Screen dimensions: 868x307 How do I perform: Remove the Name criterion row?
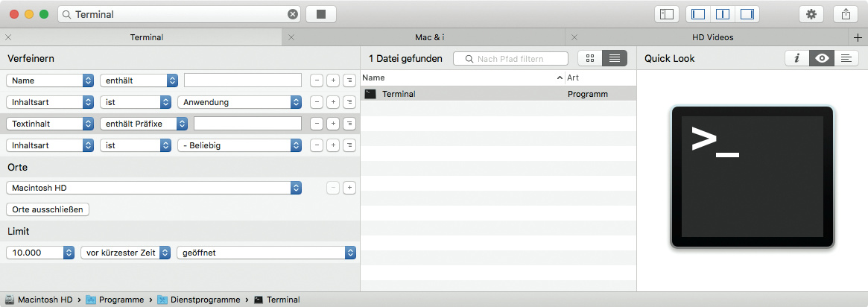(x=317, y=80)
